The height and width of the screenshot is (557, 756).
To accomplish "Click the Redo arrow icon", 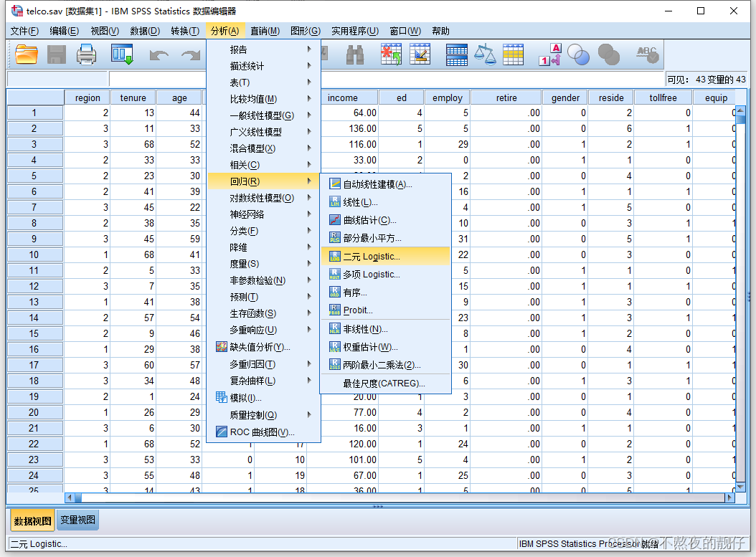I will 191,55.
